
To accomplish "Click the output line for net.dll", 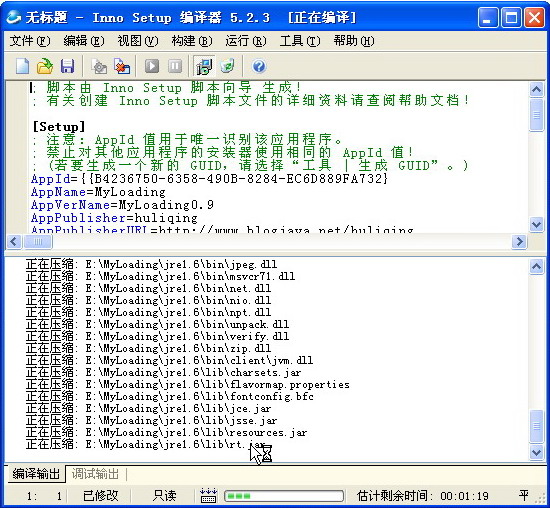I will [x=148, y=288].
